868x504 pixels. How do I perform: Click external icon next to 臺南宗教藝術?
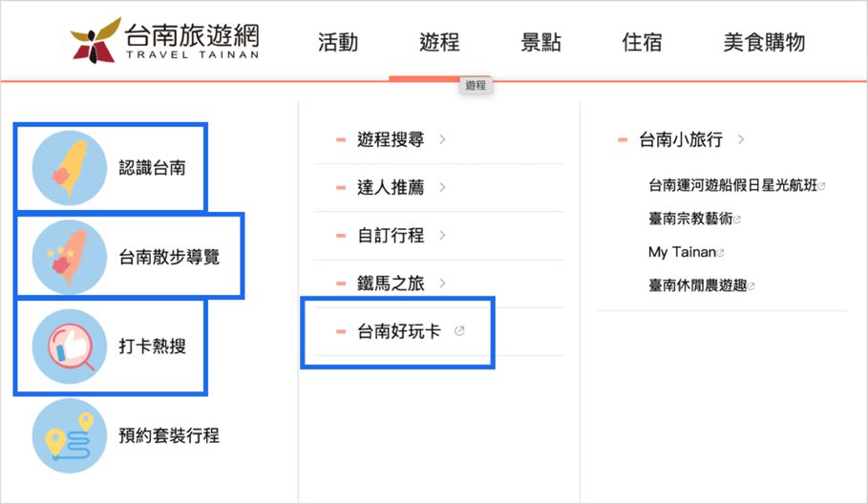coord(737,220)
